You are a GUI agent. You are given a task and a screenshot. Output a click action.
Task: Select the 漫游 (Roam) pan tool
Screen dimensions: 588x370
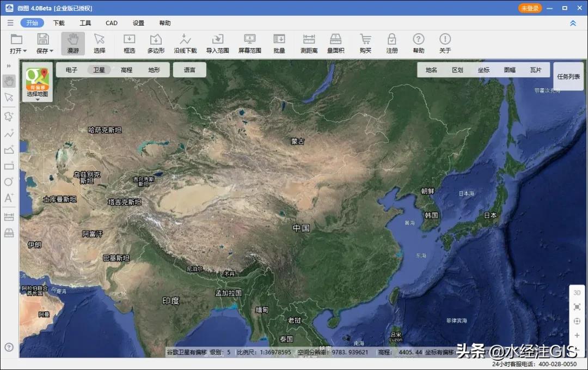coord(72,43)
